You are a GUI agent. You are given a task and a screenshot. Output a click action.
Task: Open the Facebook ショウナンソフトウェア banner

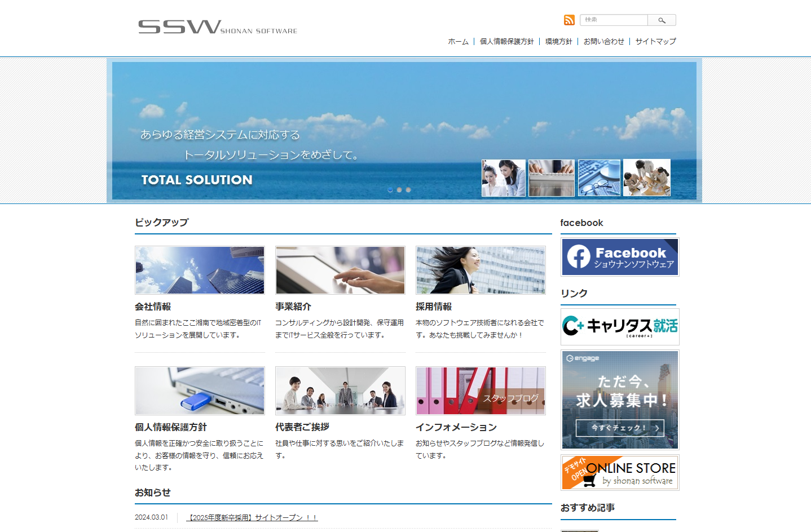(619, 257)
